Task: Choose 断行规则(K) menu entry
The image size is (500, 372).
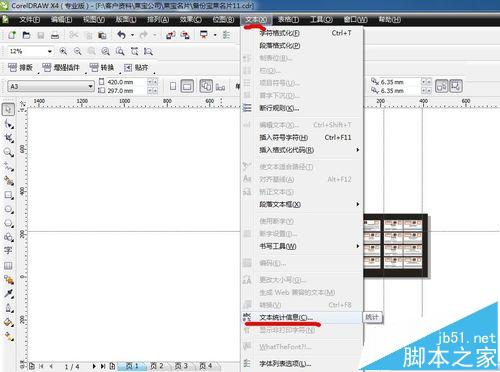Action: (x=302, y=108)
